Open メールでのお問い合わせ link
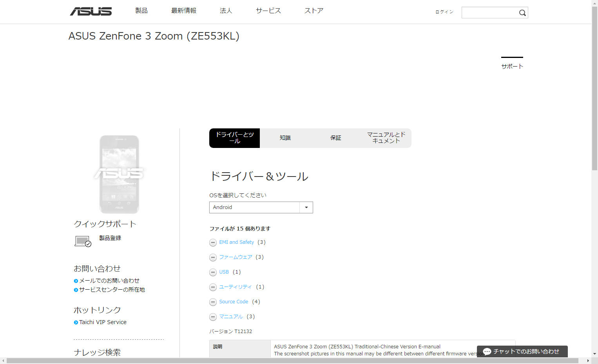598x364 pixels. [x=109, y=281]
